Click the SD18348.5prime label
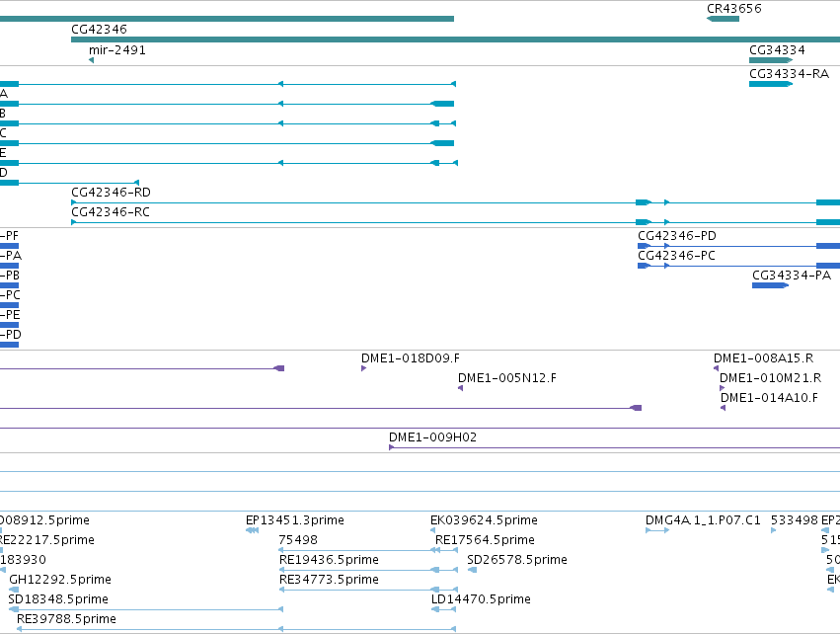The width and height of the screenshot is (840, 634). [x=58, y=599]
